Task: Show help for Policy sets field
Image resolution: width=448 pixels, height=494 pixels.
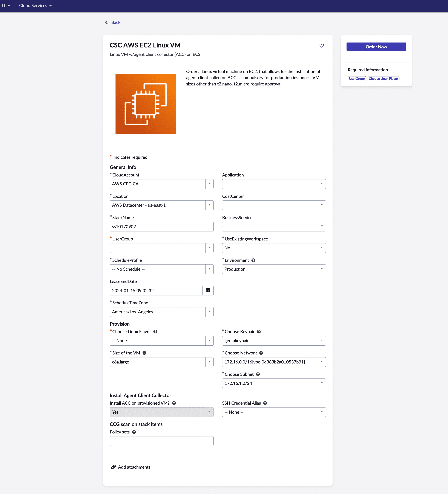Action: pyautogui.click(x=134, y=432)
